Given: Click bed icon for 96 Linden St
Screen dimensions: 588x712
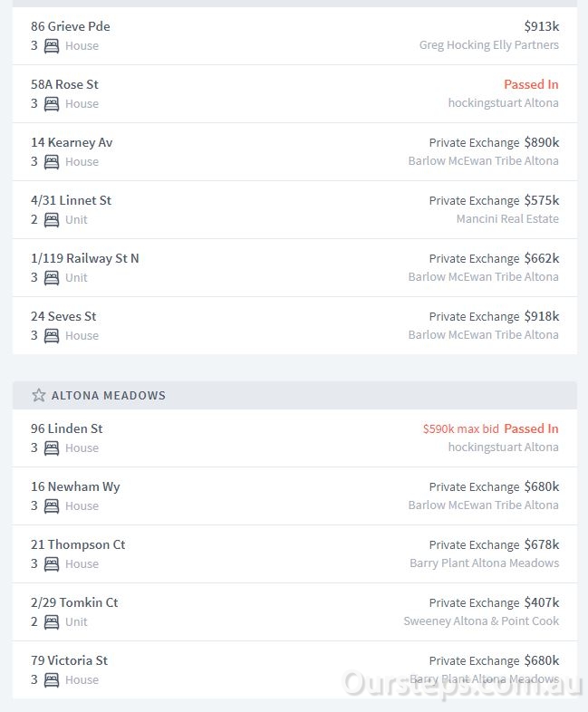Looking at the screenshot, I should 52,448.
